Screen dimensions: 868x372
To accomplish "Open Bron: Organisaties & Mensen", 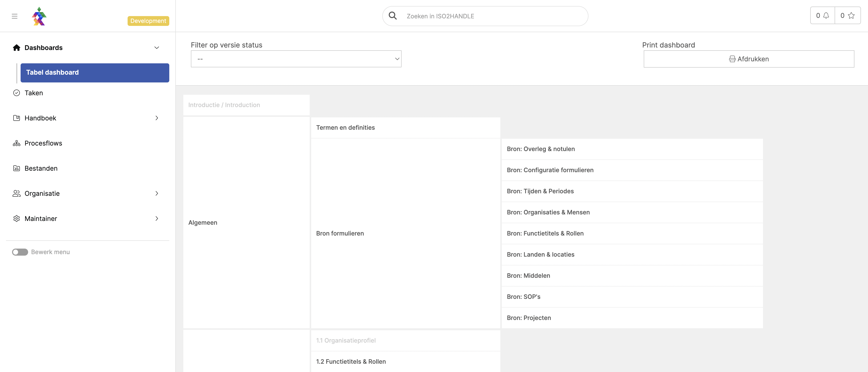I will pos(632,212).
